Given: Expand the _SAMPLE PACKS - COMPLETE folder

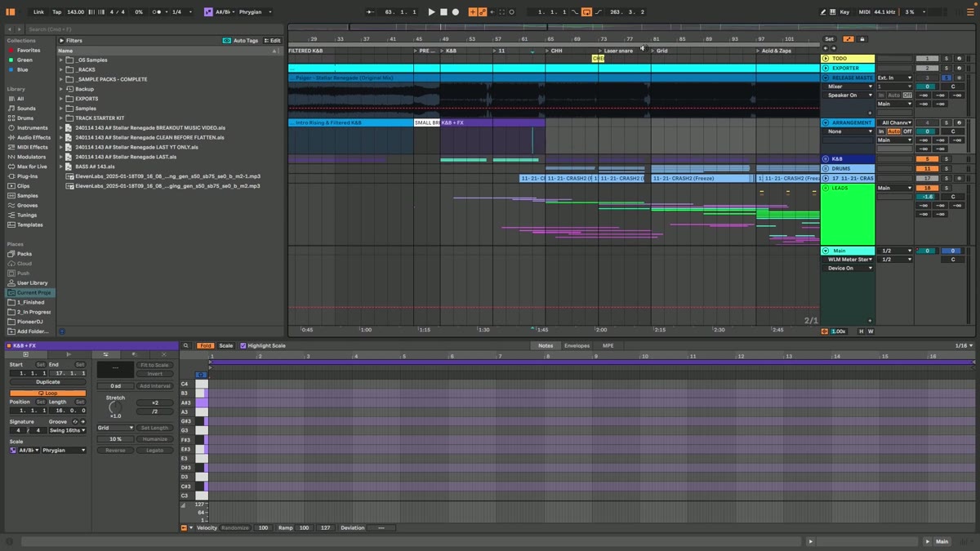Looking at the screenshot, I should (61, 79).
